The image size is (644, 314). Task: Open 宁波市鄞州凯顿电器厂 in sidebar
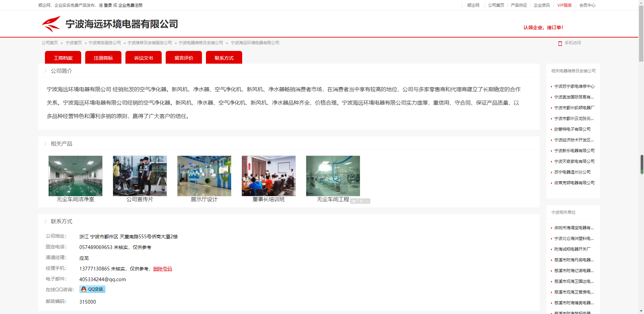click(574, 108)
